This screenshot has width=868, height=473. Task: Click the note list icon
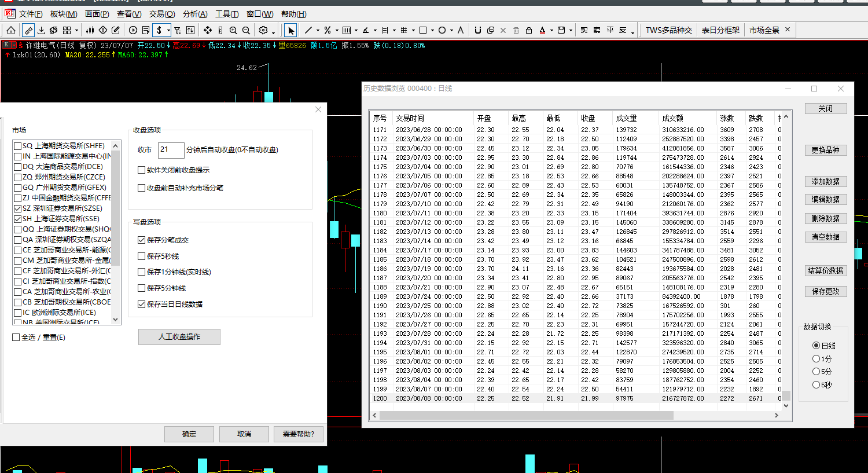[146, 30]
